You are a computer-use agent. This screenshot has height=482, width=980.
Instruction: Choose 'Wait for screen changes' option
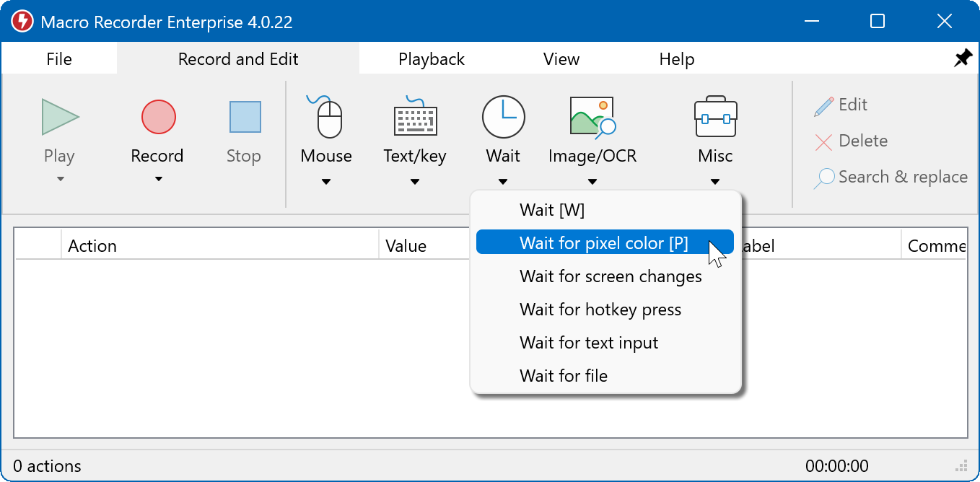click(x=611, y=276)
